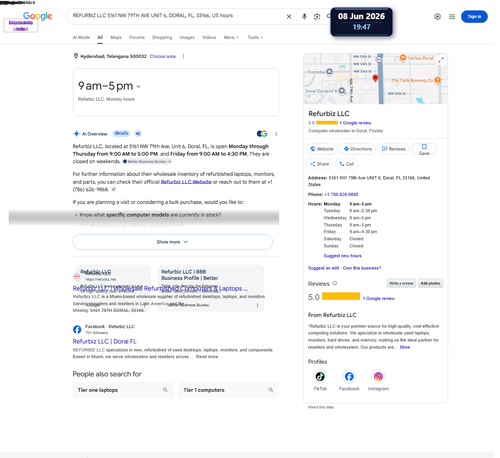
Task: Expand AI Overview with Show more
Action: (173, 242)
